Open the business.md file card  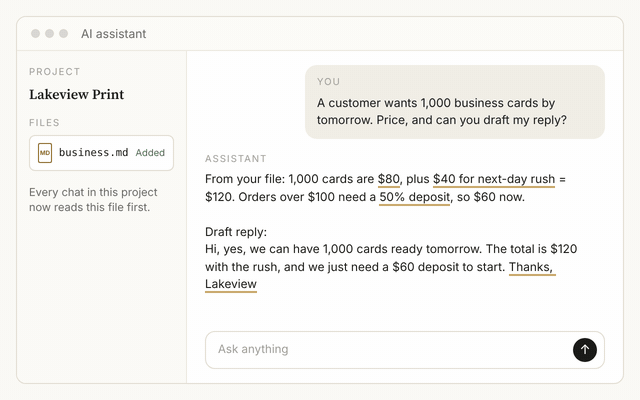pos(101,153)
